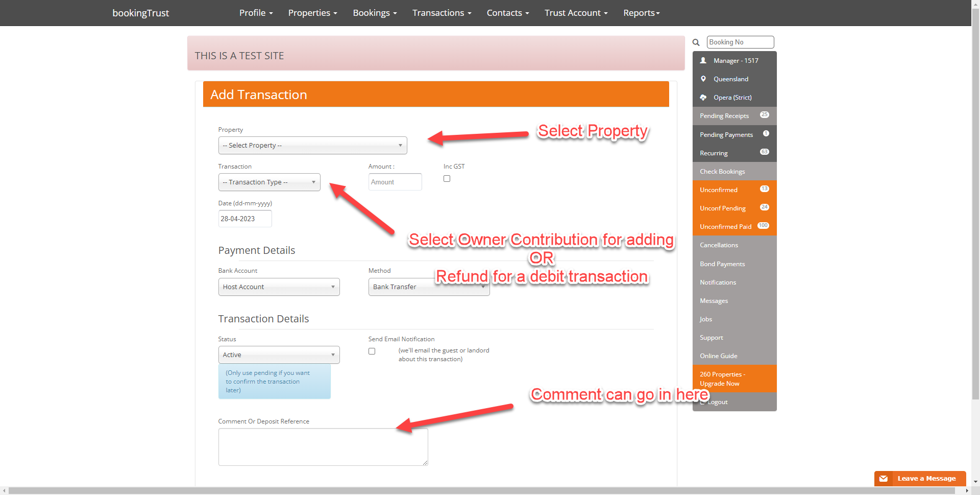Tick the Inc GST checkbox
This screenshot has height=495, width=980.
click(447, 179)
